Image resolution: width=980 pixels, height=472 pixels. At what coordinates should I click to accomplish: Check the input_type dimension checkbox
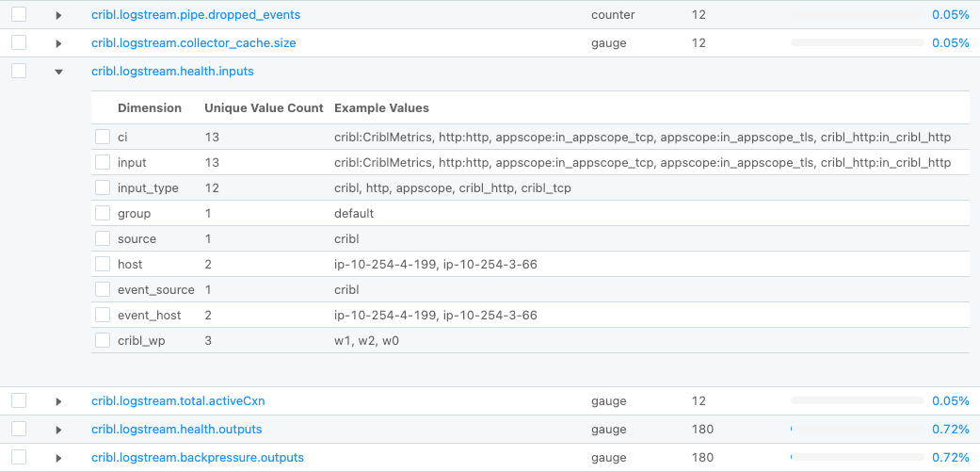(x=103, y=187)
